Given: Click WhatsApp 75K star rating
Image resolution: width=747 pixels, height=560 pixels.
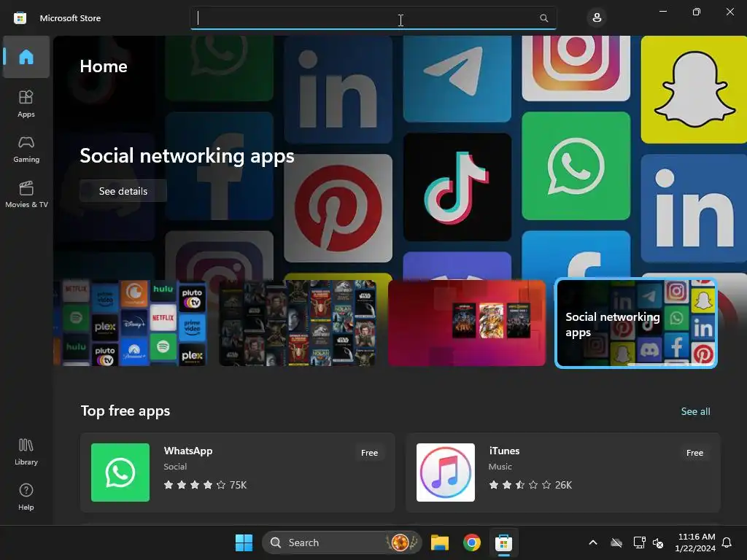Looking at the screenshot, I should [x=205, y=485].
